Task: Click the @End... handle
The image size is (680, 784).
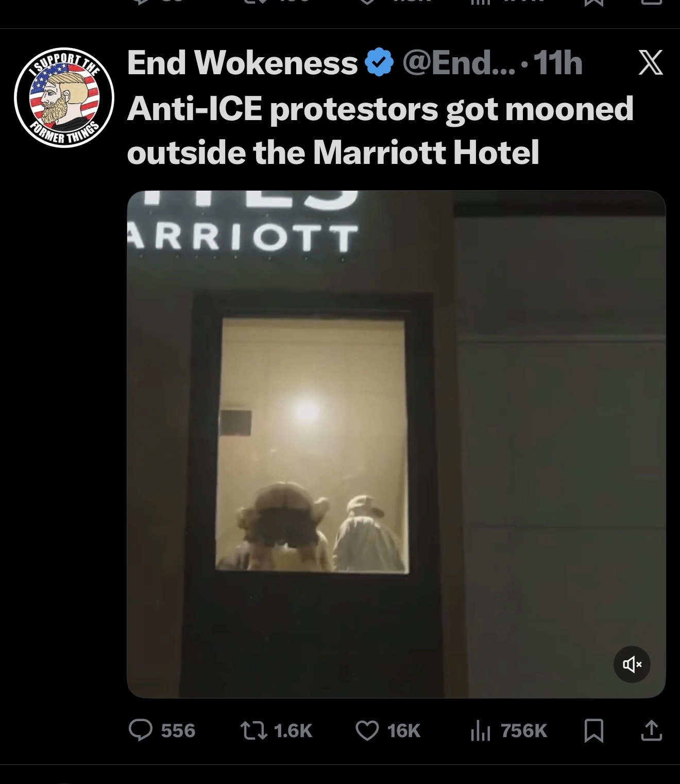Action: click(x=458, y=63)
